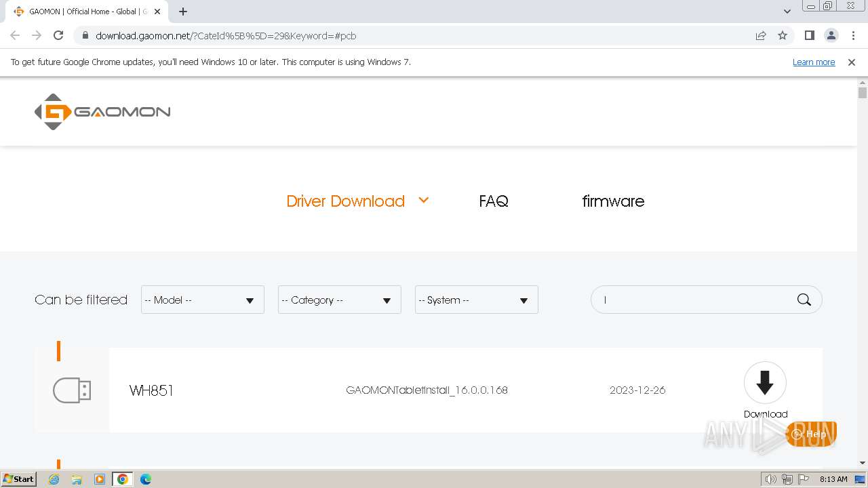The image size is (868, 488).
Task: Click the scrollbar down arrow
Action: [863, 463]
